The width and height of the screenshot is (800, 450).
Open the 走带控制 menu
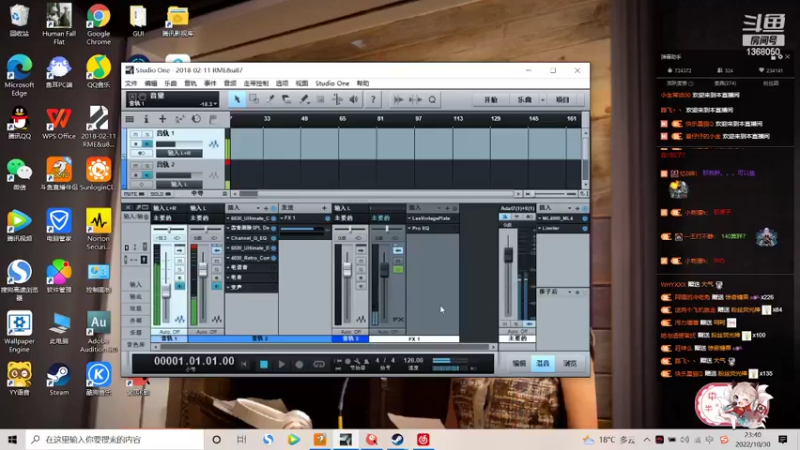point(256,83)
